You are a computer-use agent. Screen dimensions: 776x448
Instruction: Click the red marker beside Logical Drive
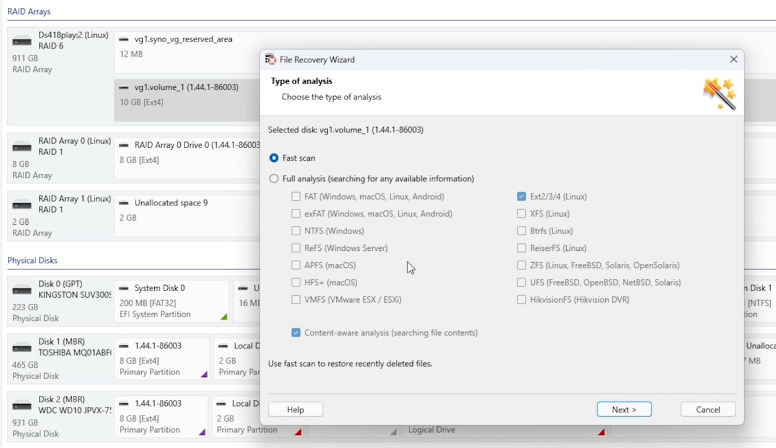601,432
